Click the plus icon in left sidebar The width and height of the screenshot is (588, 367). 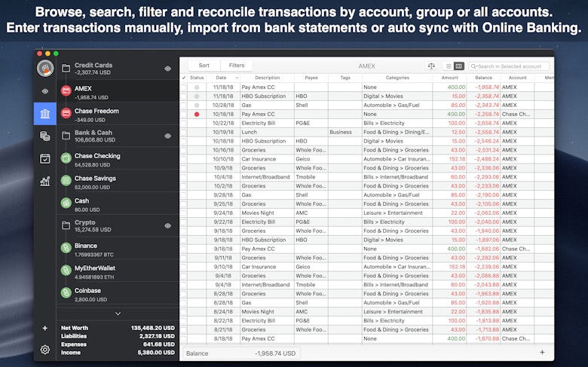pos(45,328)
